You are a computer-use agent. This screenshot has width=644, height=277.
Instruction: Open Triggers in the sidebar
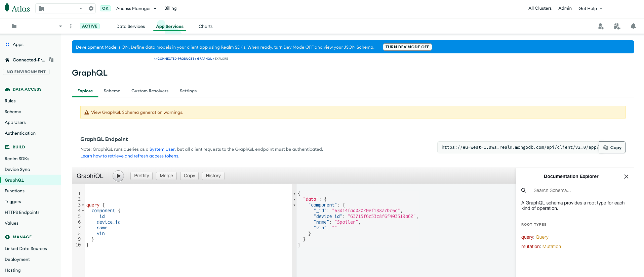point(13,202)
